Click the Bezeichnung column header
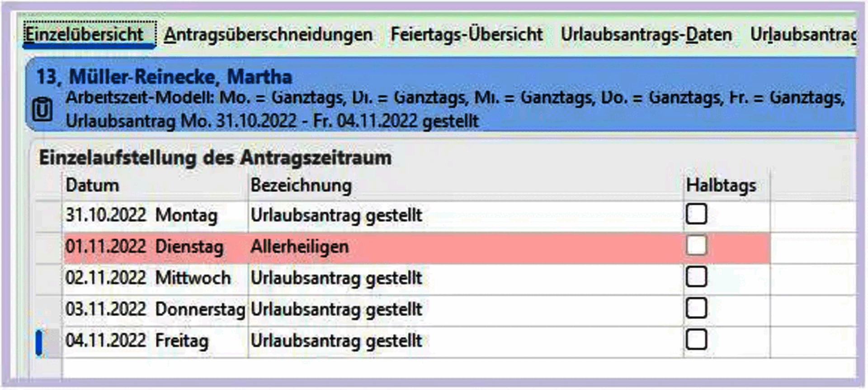 tap(301, 185)
